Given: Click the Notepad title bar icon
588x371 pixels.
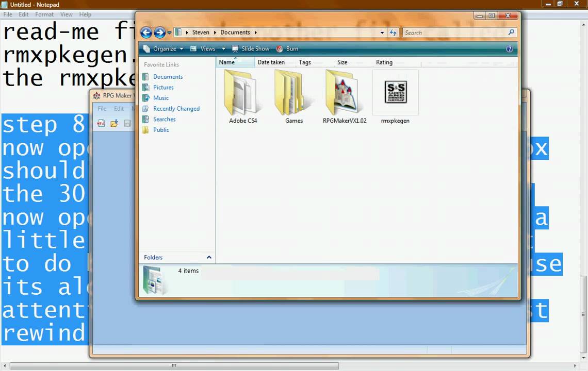Looking at the screenshot, I should (4, 5).
